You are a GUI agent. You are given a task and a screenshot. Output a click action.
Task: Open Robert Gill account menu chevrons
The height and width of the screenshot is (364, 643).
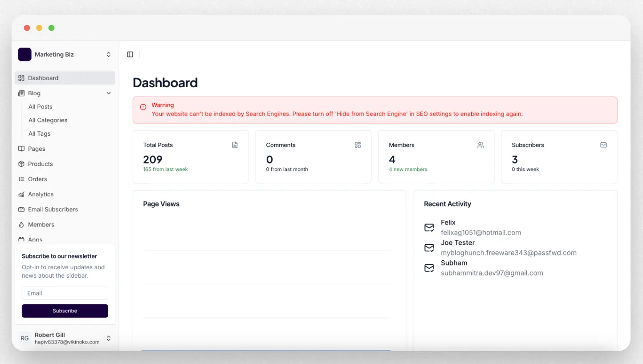[108, 338]
